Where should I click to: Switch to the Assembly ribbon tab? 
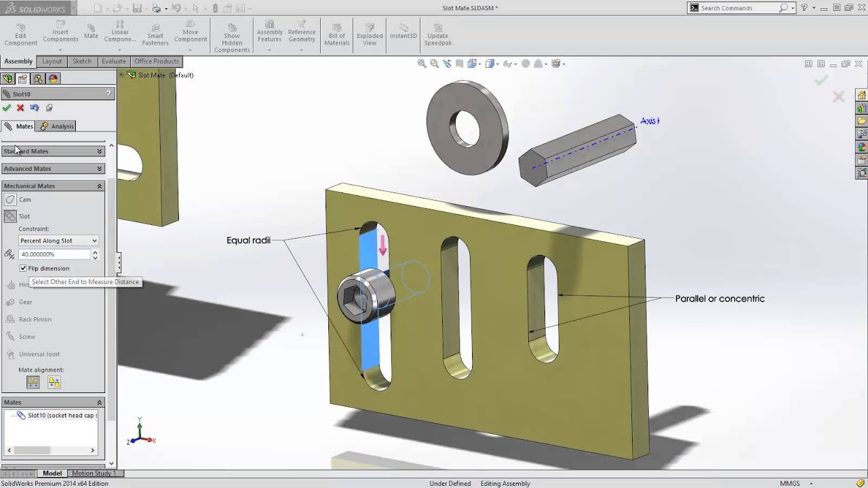tap(18, 61)
